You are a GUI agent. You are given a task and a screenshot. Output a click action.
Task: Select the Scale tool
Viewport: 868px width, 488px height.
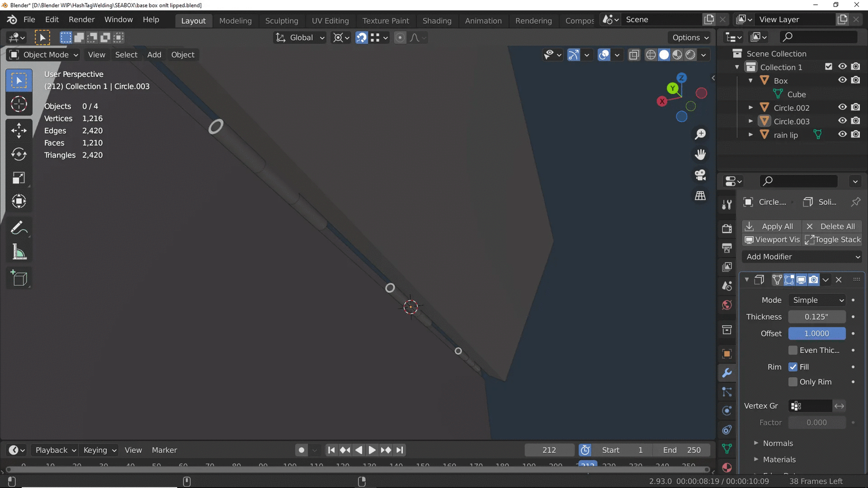pyautogui.click(x=19, y=178)
